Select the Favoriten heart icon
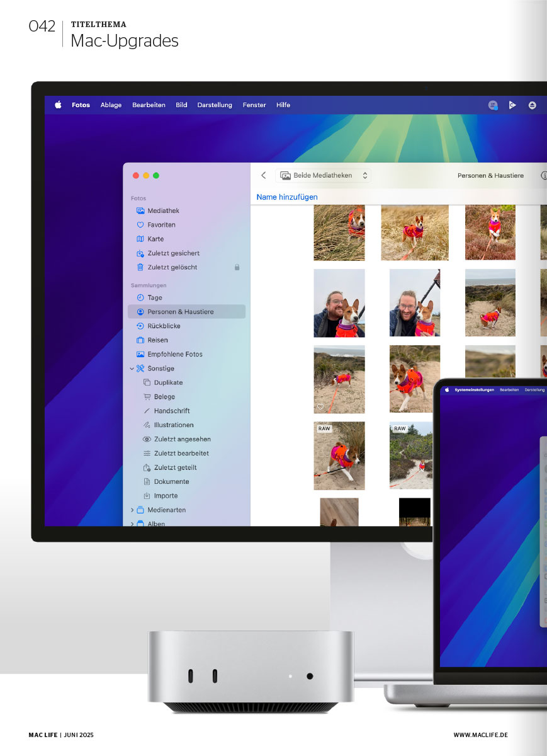Viewport: 547px width, 756px height. (x=140, y=225)
